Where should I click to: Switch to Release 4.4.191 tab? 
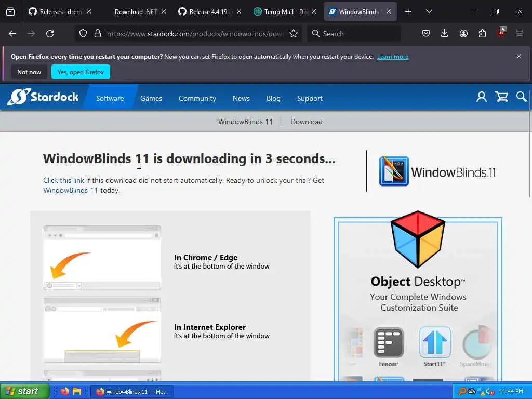tap(209, 12)
